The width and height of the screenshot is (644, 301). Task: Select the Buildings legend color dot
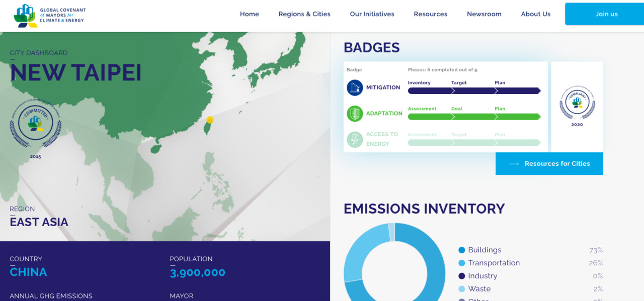click(461, 250)
